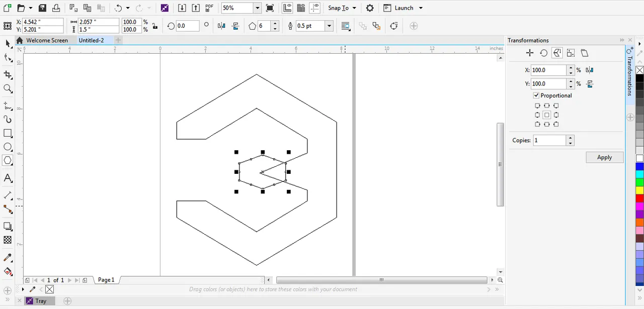Select the Drop Shadow tool

click(x=8, y=226)
